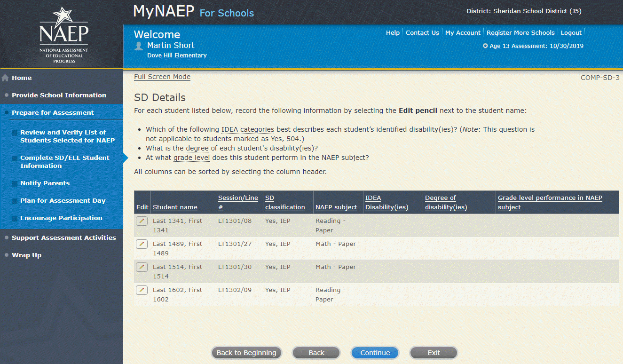Click the grade level definition link
The image size is (623, 364).
point(191,158)
